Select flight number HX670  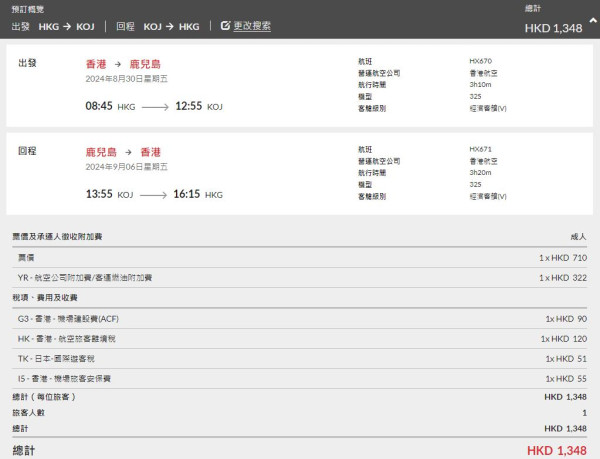point(481,61)
